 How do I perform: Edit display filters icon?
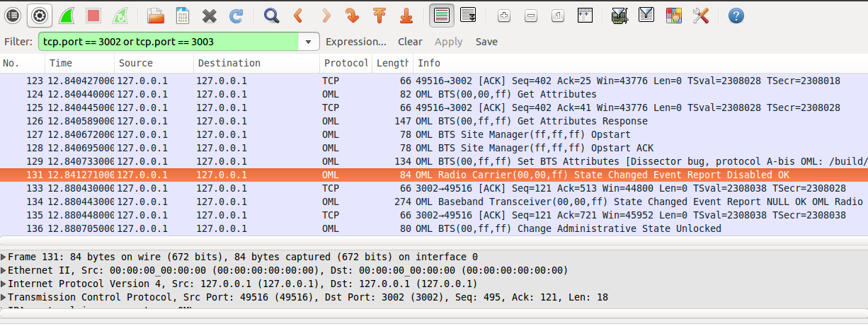coord(646,15)
